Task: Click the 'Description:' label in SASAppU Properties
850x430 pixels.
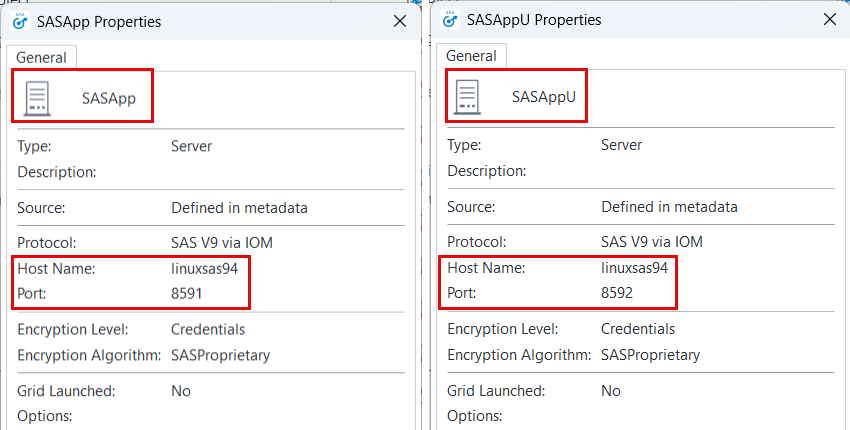Action: (x=487, y=171)
